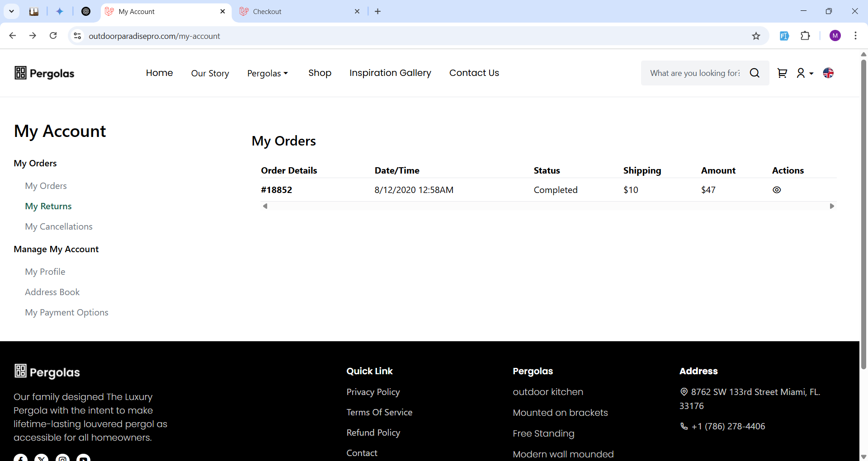Image resolution: width=868 pixels, height=461 pixels.
Task: Open a new browser tab
Action: point(378,11)
